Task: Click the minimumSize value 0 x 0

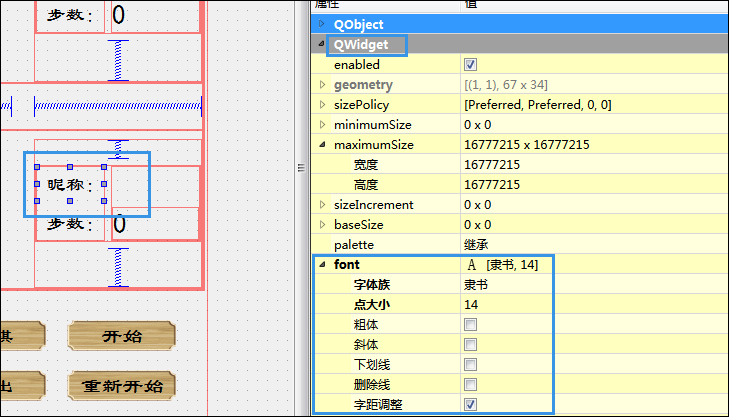Action: pos(477,124)
